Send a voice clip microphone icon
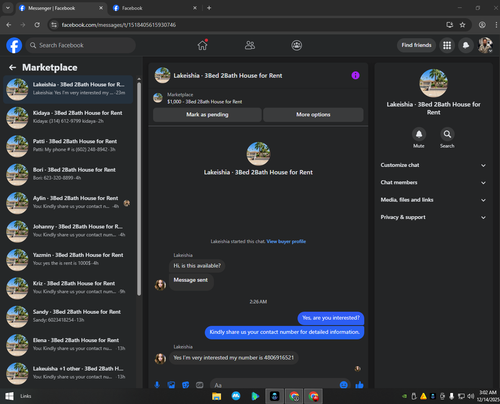 [157, 385]
